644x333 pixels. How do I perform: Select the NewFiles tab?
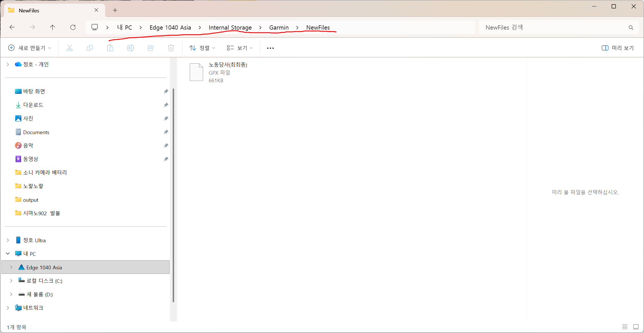tap(54, 10)
